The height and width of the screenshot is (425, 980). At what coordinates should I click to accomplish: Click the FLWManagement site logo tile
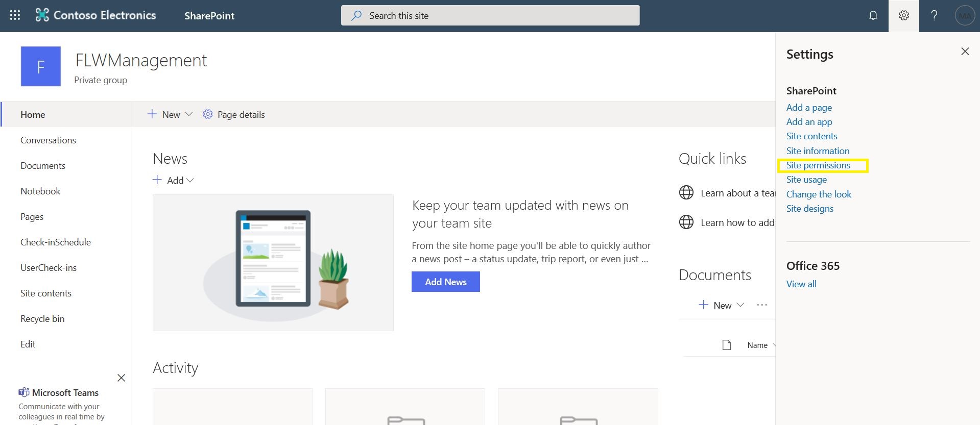tap(41, 66)
